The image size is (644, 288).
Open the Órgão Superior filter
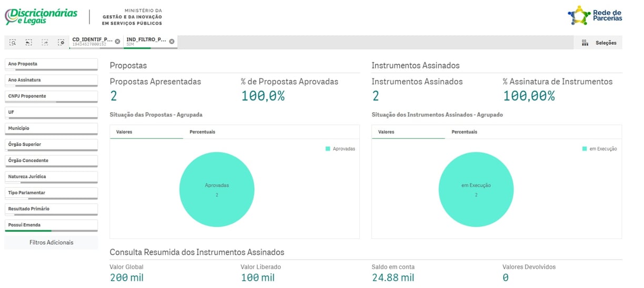click(x=51, y=145)
